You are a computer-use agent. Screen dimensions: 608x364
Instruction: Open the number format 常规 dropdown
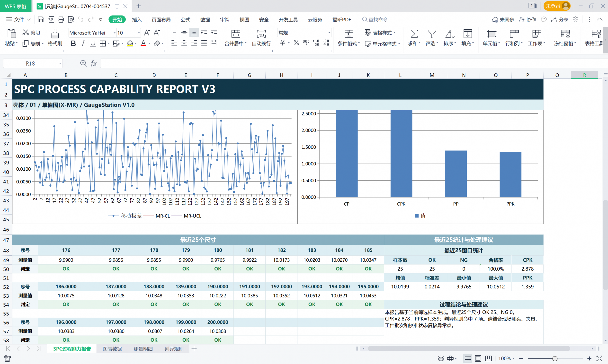(x=329, y=33)
